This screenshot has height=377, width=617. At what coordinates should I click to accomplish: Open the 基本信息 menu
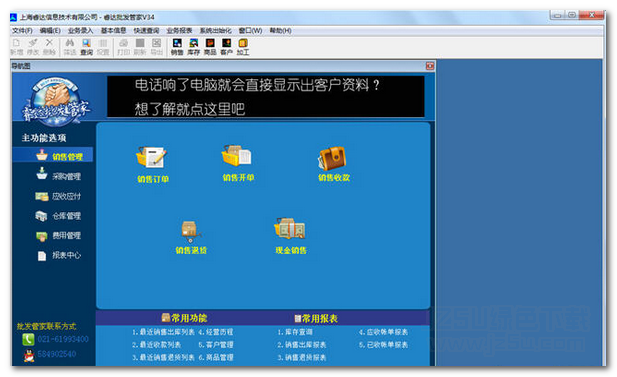(x=113, y=30)
